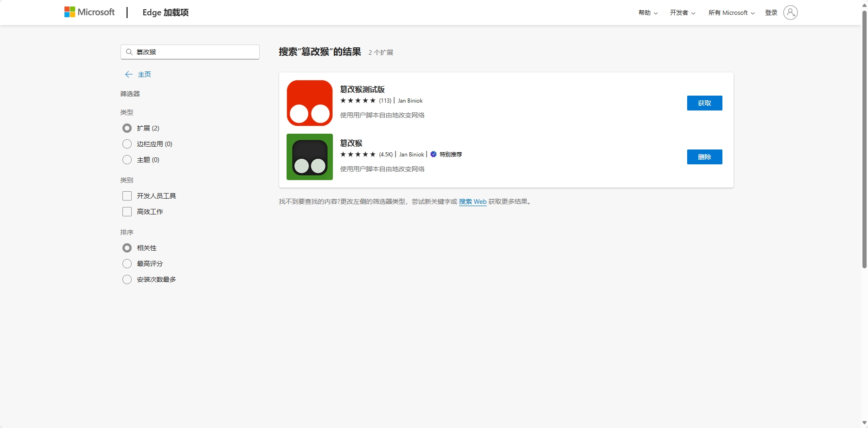Screen dimensions: 868x428
Task: Click the star rating of 篡改猴测试版
Action: click(358, 100)
